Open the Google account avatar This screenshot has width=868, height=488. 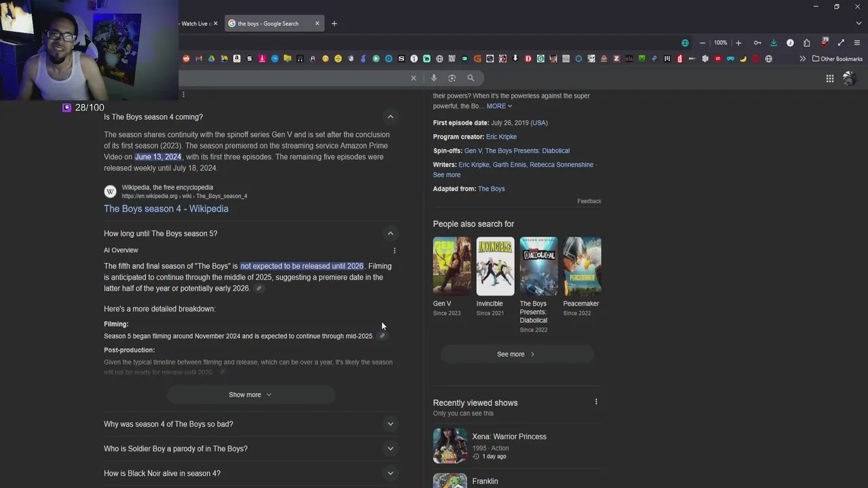pyautogui.click(x=849, y=78)
